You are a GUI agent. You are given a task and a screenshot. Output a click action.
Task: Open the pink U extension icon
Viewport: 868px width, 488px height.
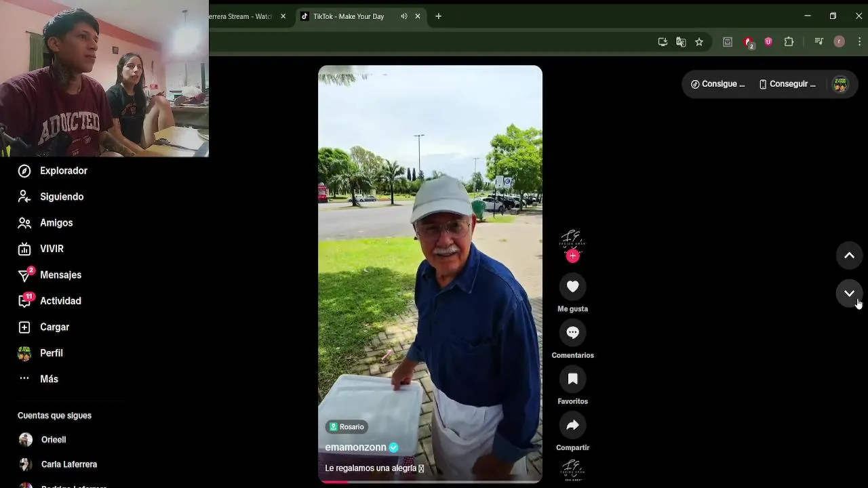pos(768,42)
